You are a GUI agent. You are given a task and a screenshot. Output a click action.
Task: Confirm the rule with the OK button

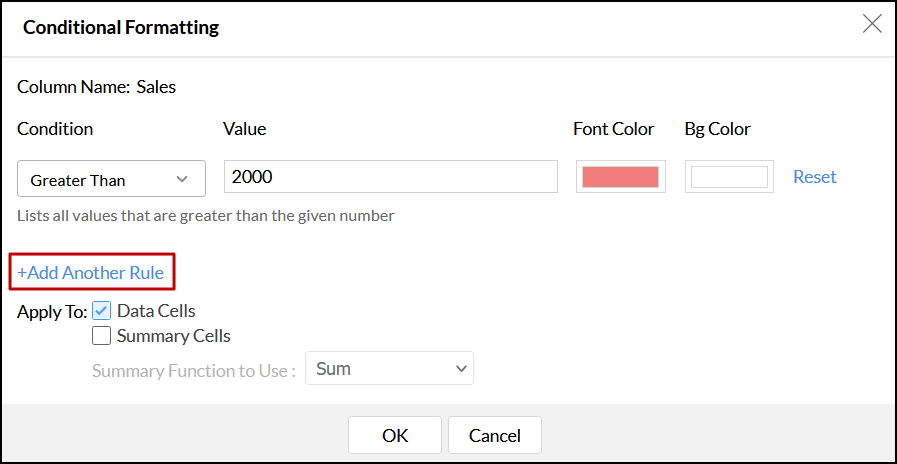pos(394,435)
